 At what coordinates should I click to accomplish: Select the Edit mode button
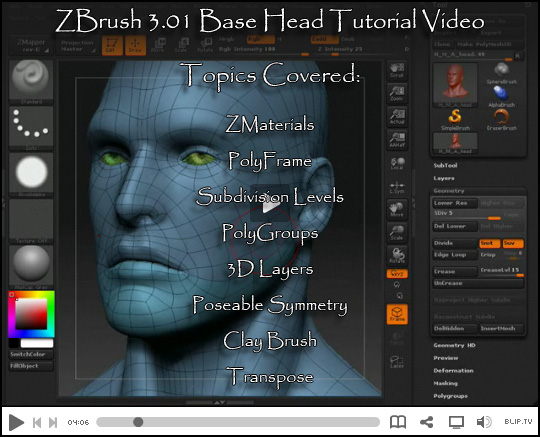click(112, 45)
